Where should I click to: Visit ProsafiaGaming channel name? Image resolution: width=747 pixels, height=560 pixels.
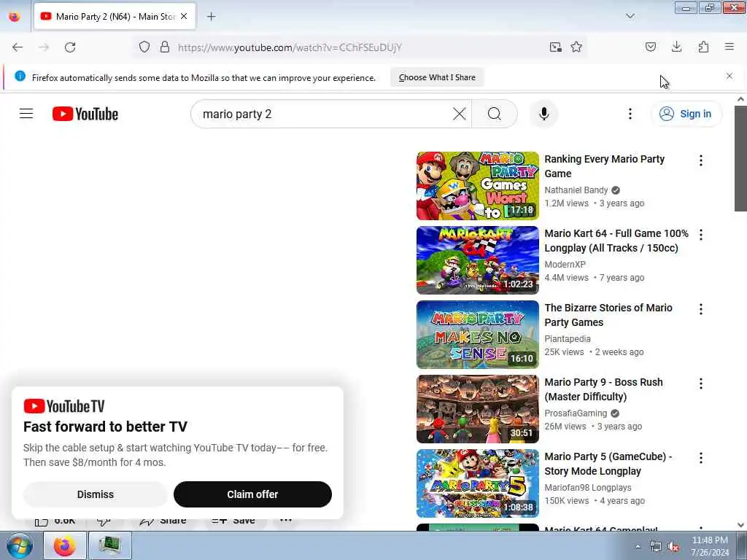click(x=576, y=413)
